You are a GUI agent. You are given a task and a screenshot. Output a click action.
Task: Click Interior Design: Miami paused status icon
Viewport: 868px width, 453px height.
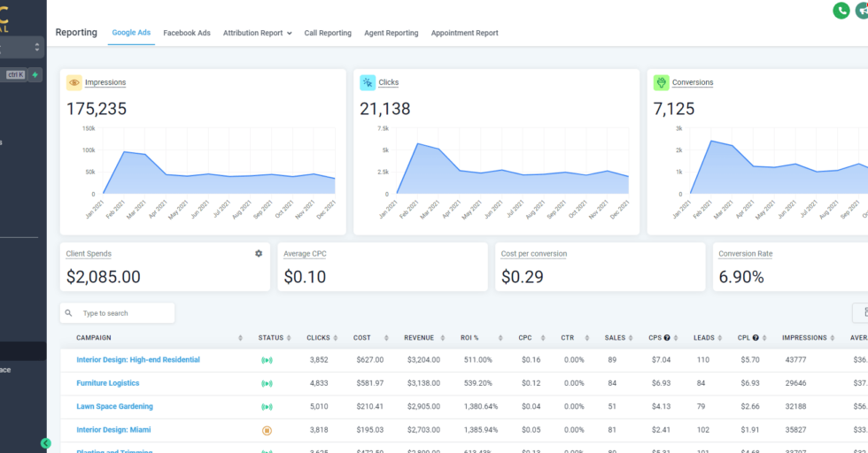(267, 430)
